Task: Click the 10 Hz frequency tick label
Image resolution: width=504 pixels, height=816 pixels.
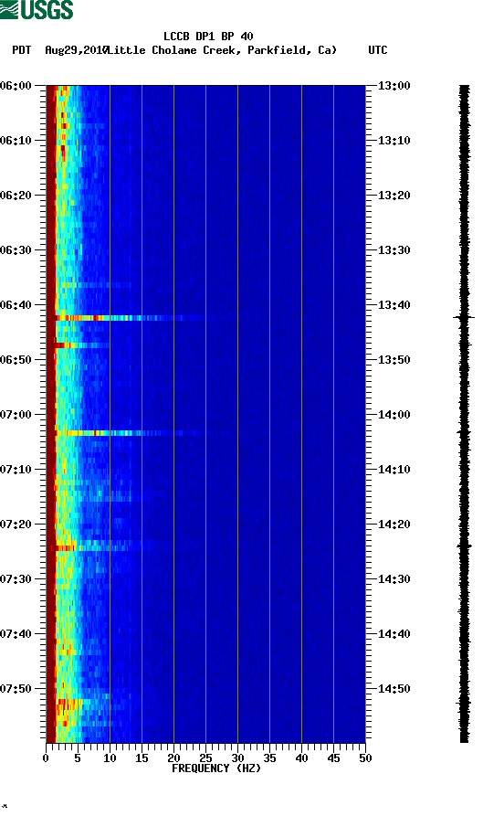Action: coord(110,758)
